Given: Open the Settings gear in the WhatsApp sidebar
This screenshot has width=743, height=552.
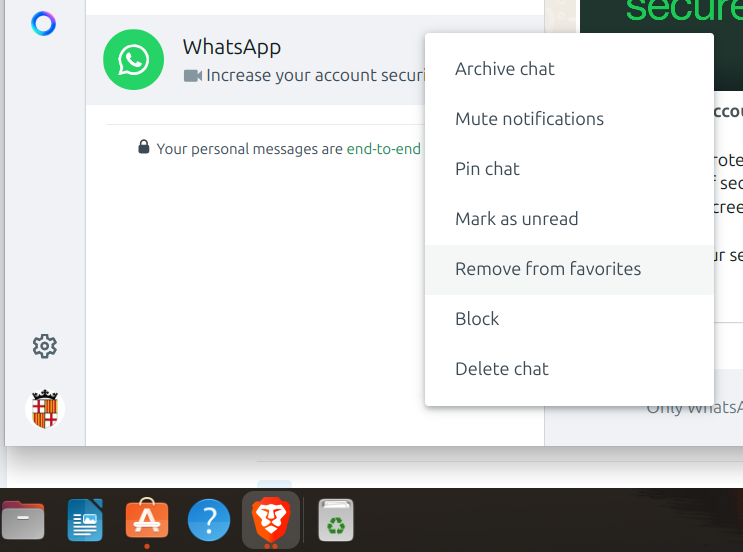Looking at the screenshot, I should point(45,346).
